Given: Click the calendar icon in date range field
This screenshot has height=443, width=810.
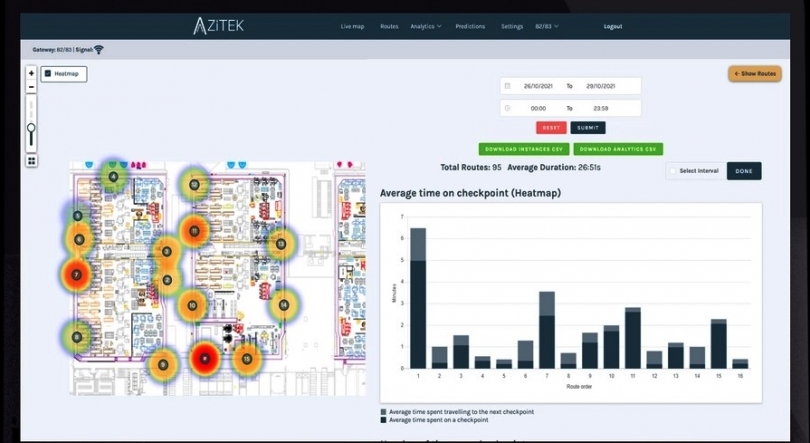Looking at the screenshot, I should pyautogui.click(x=508, y=87).
